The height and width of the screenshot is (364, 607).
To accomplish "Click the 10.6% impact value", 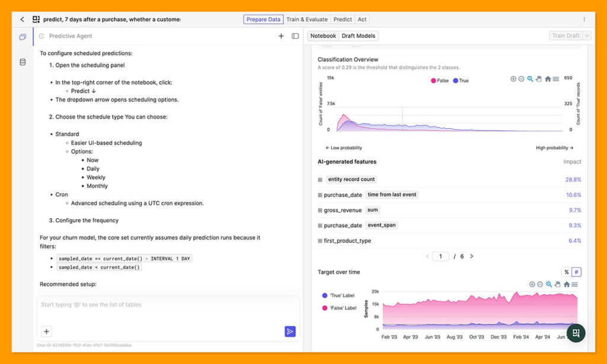I will [574, 195].
